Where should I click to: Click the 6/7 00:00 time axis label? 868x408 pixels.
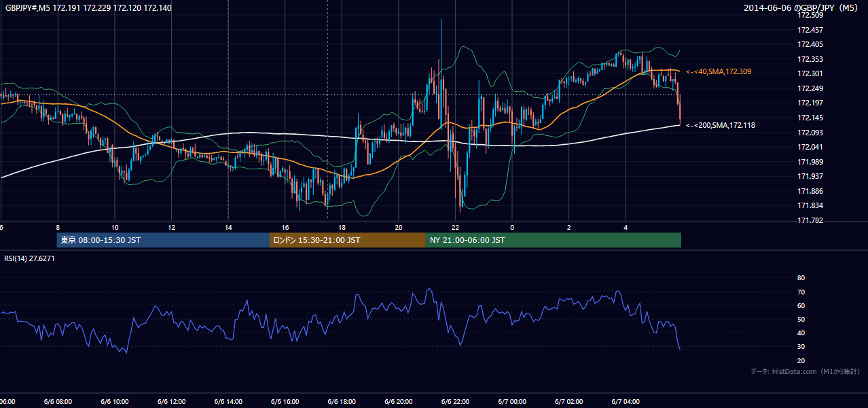(x=512, y=401)
